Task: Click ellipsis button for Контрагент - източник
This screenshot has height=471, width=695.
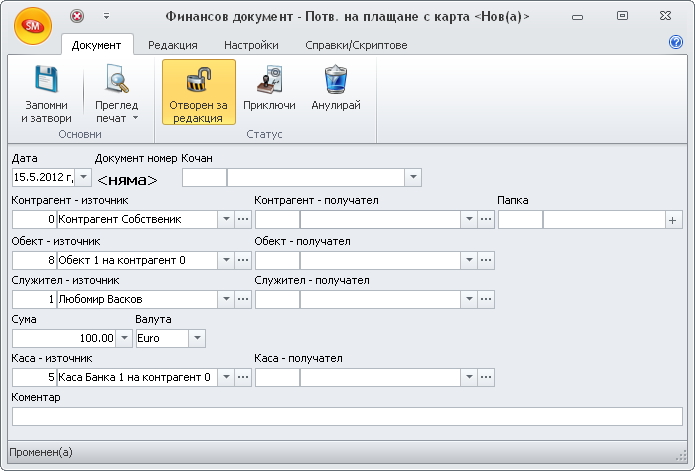Action: [x=243, y=219]
